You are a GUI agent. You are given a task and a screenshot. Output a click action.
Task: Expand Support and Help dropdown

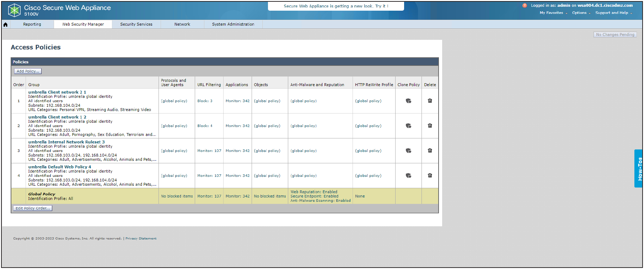coord(614,13)
